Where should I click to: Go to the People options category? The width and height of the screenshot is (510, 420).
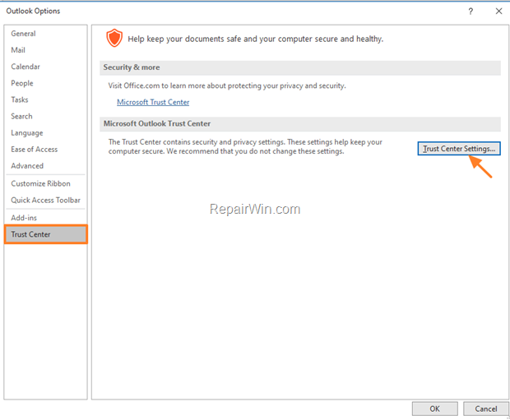coord(45,83)
